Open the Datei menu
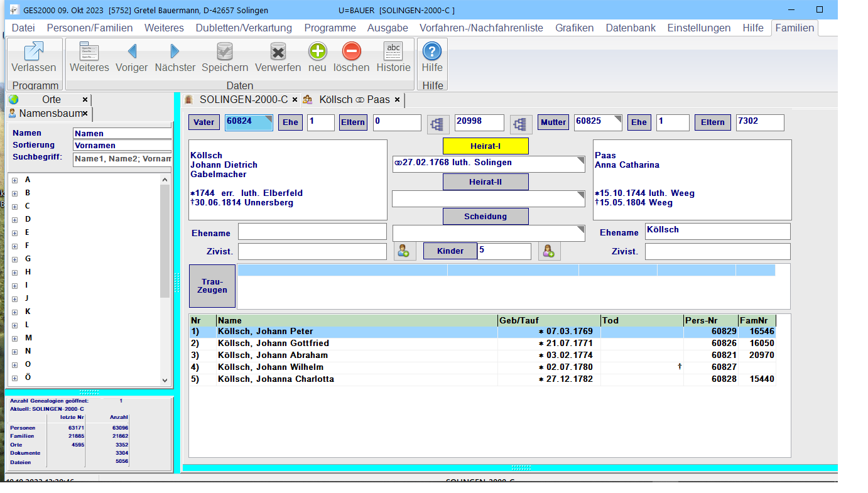This screenshot has width=868, height=493. [23, 28]
